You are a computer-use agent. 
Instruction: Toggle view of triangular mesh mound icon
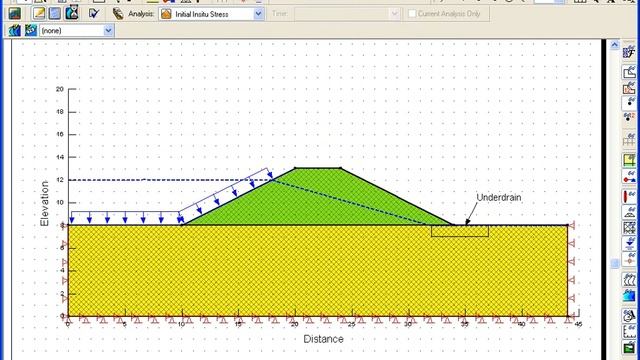tap(629, 212)
